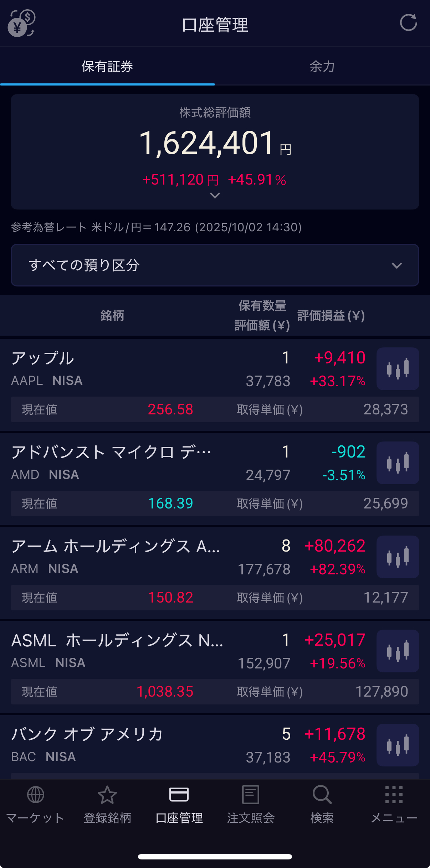Viewport: 430px width, 868px height.
Task: Show ARM Holdings chart icon
Action: coord(398,557)
